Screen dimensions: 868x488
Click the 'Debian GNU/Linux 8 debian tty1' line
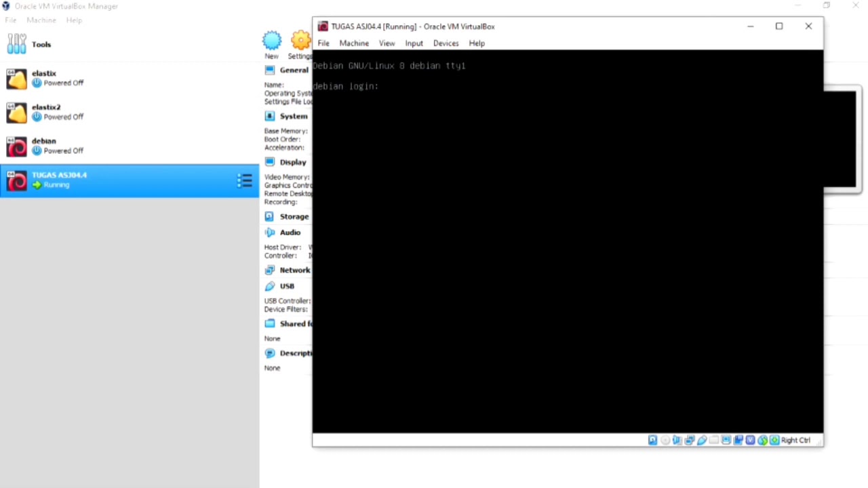coord(389,66)
